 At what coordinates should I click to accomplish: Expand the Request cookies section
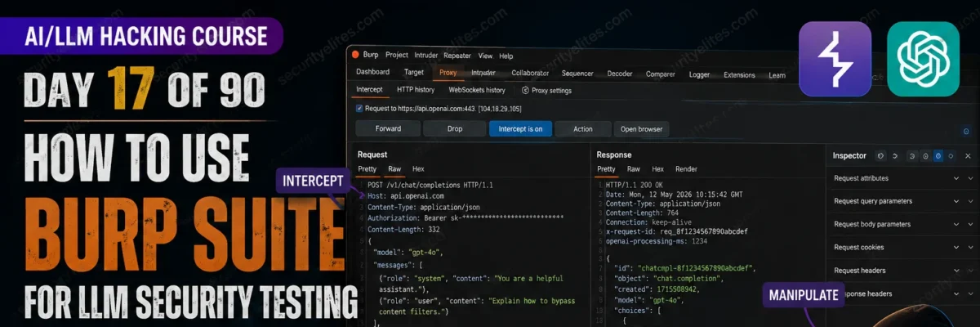(902, 247)
